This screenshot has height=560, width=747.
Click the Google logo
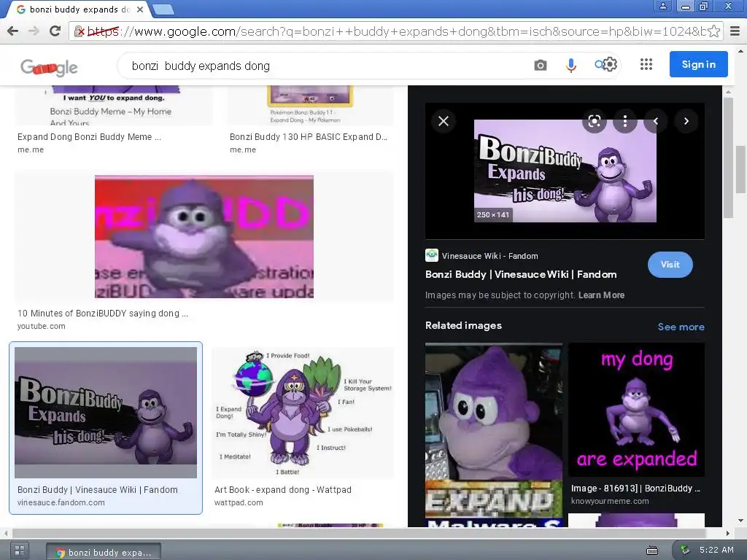coord(49,68)
